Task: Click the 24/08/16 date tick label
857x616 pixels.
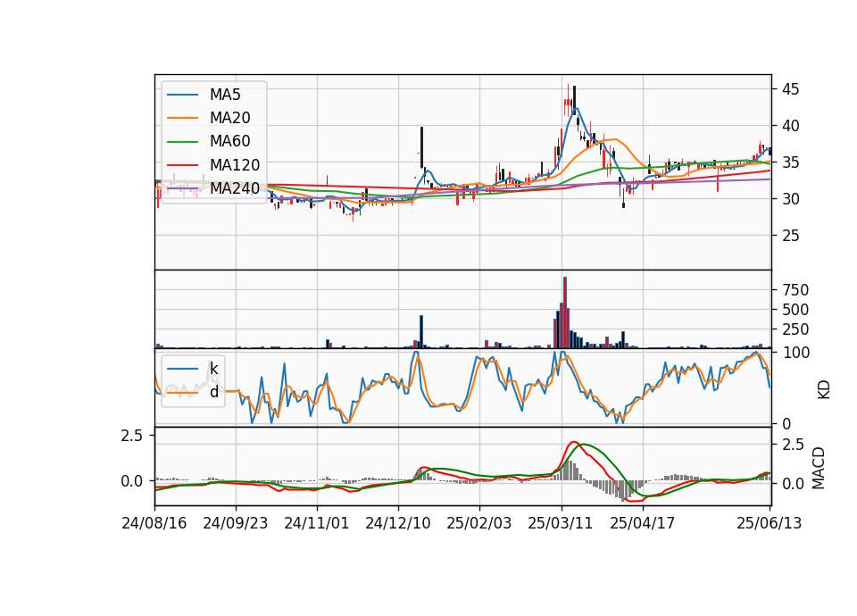Action: tap(154, 523)
